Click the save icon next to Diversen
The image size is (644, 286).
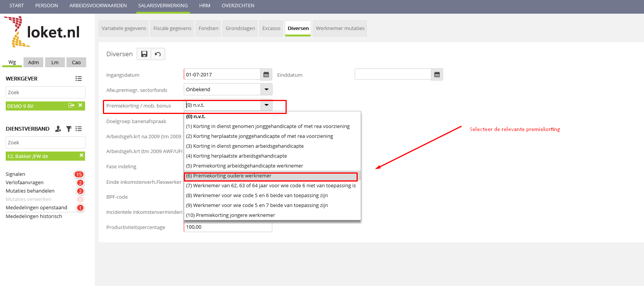tap(144, 54)
